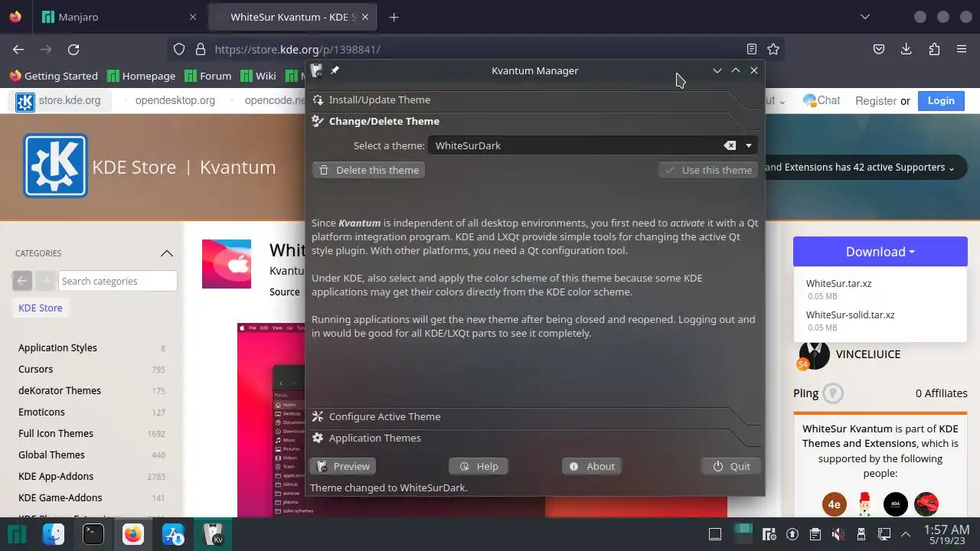The height and width of the screenshot is (551, 980).
Task: Download WhiteSur.tar.xz file
Action: click(838, 283)
